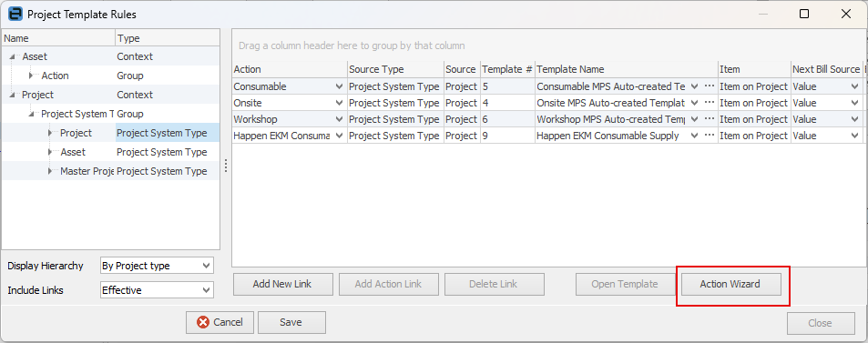Screen dimensions: 868x343
Task: Select the Master Project tree row
Action: 111,171
